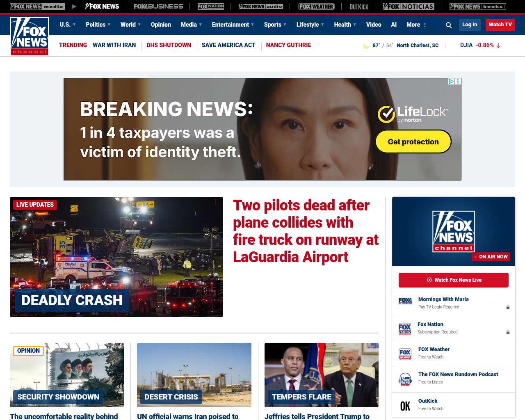
Task: Open the uncomfortable reality opinion headline
Action: pos(64,416)
